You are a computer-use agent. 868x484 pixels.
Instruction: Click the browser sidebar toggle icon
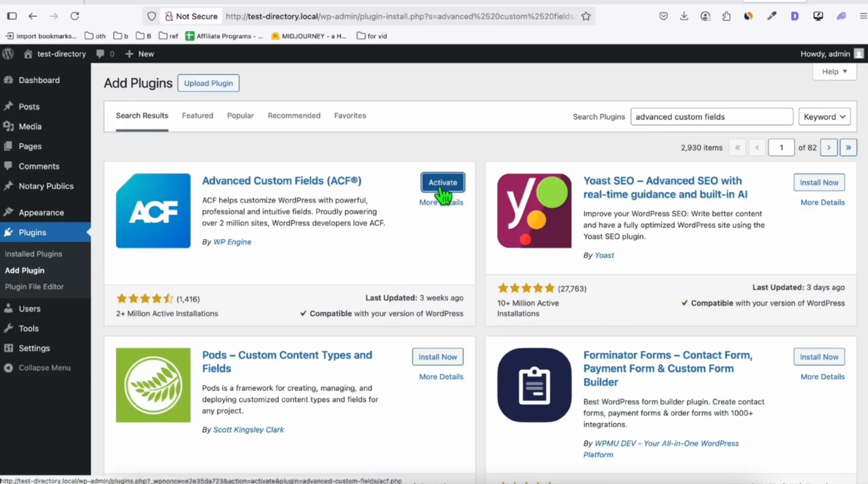tap(12, 16)
